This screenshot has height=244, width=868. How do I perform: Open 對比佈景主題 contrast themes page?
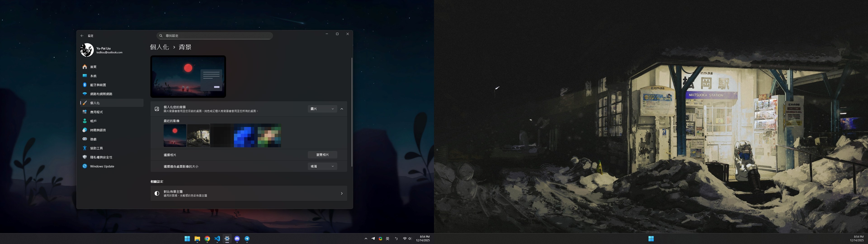pyautogui.click(x=249, y=193)
